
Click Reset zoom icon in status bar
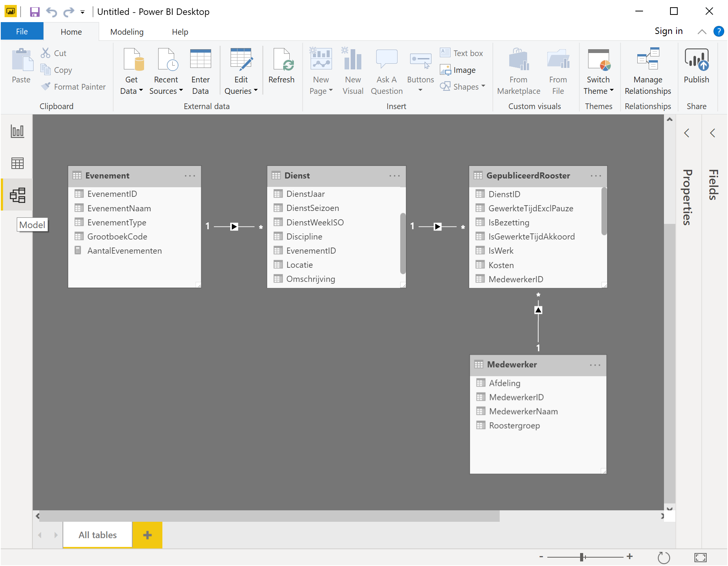pyautogui.click(x=664, y=557)
